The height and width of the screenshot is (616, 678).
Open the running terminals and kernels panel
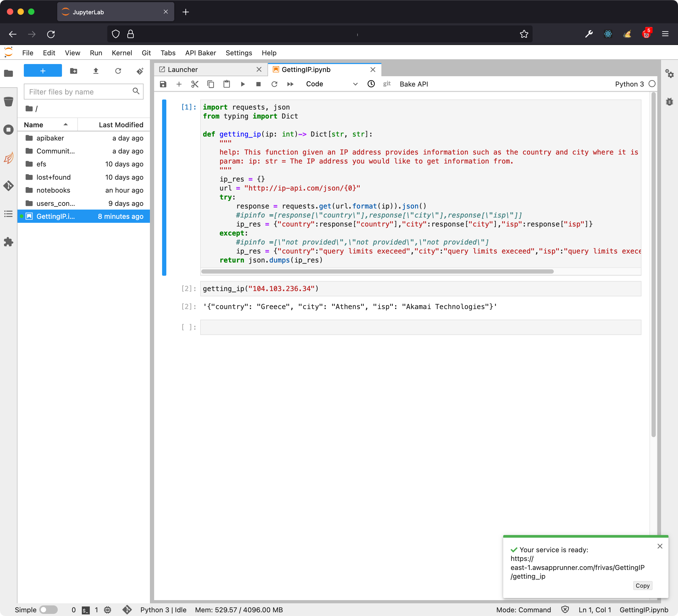click(x=8, y=130)
